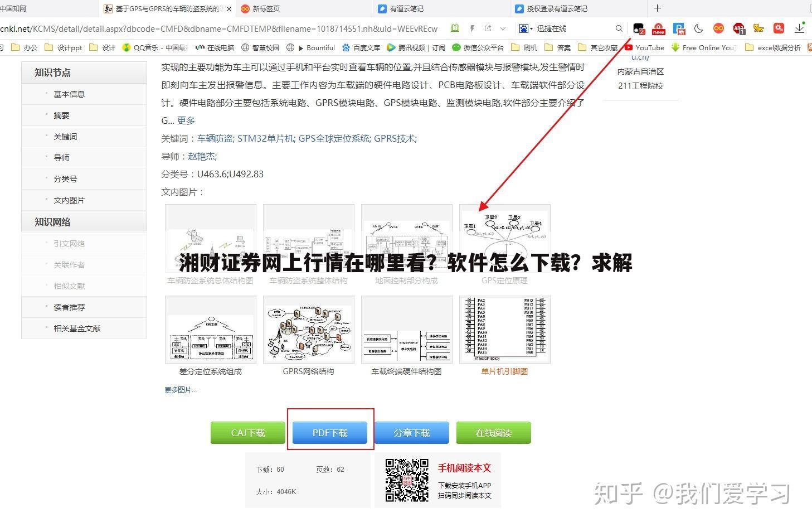Open the Bountiful bookmark
The image size is (812, 527).
(x=310, y=47)
